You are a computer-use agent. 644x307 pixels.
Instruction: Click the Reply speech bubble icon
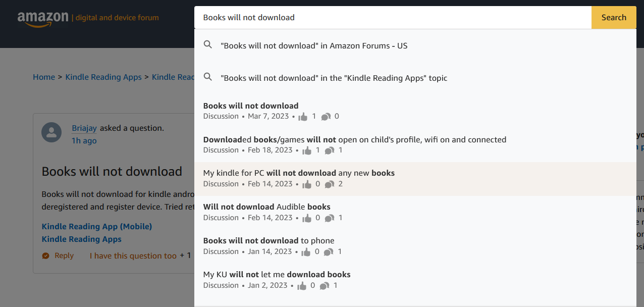[45, 255]
